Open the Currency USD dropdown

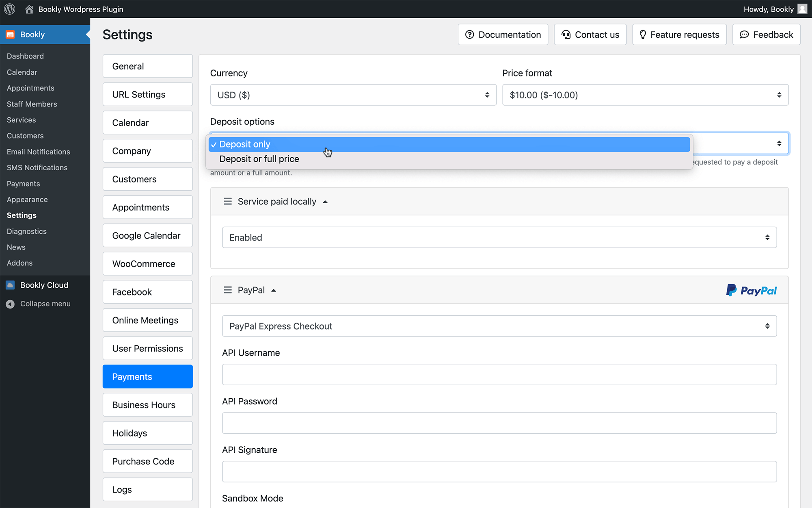point(353,95)
